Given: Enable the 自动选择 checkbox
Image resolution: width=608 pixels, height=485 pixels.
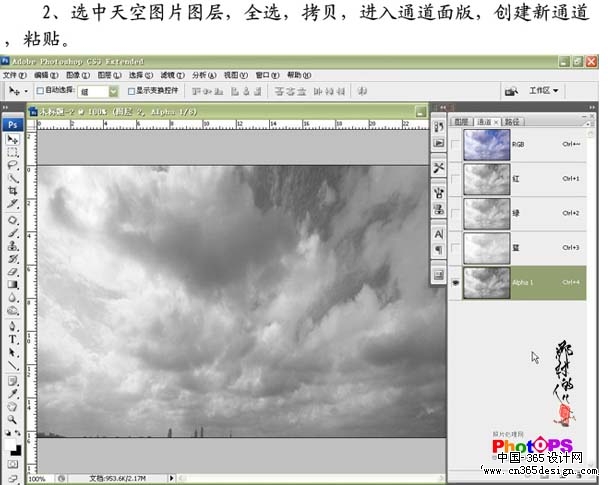Looking at the screenshot, I should [40, 91].
